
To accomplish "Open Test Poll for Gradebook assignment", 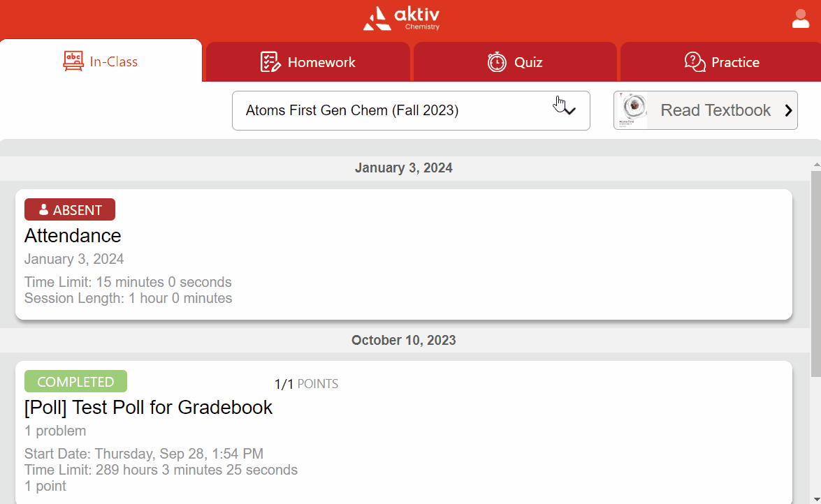I will [148, 407].
